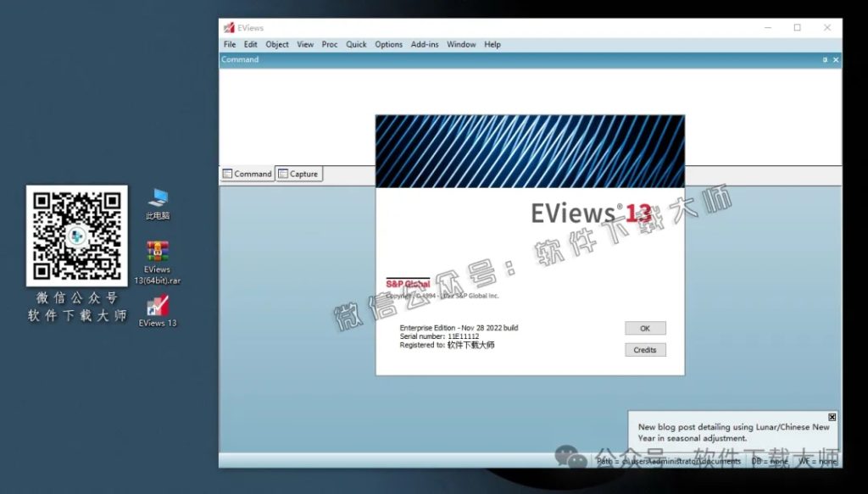Click the Credits button
868x494 pixels.
(x=645, y=349)
